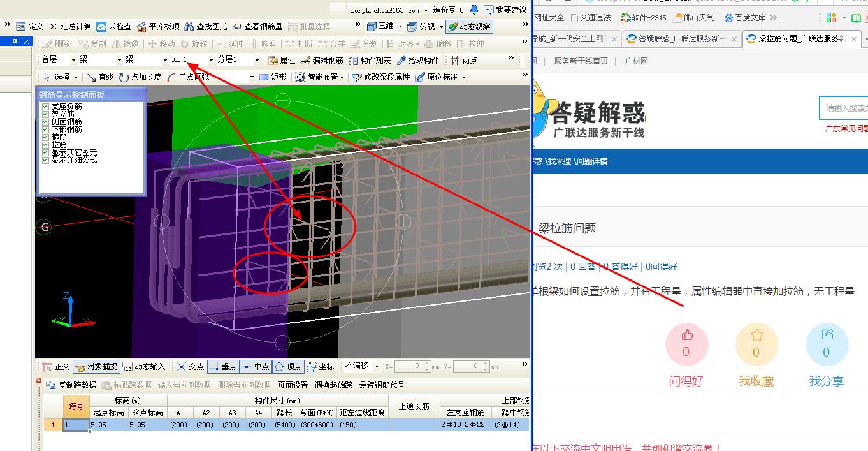This screenshot has width=868, height=451.
Task: Open 选择 selection dropdown arrow
Action: tap(75, 77)
